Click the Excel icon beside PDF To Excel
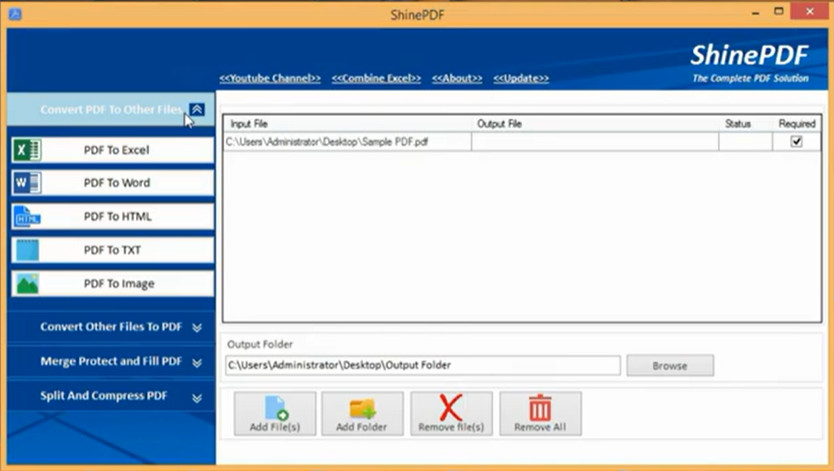834x471 pixels. click(x=27, y=150)
